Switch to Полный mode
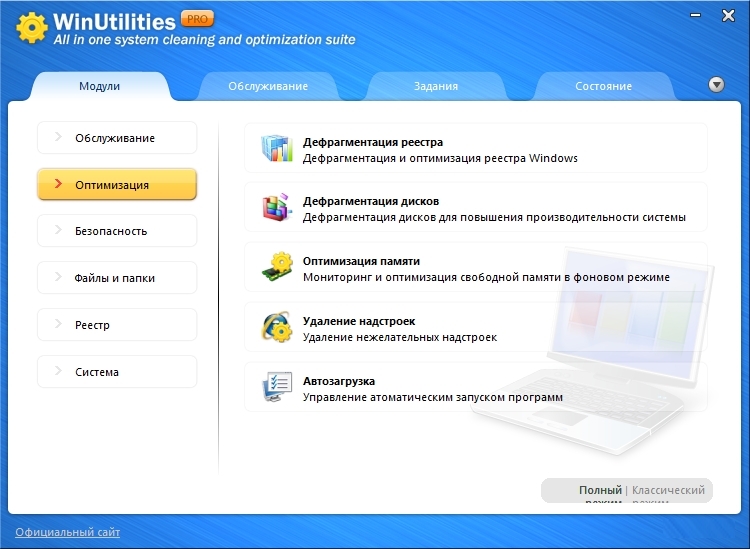Viewport: 750px width, 549px height. tap(600, 490)
